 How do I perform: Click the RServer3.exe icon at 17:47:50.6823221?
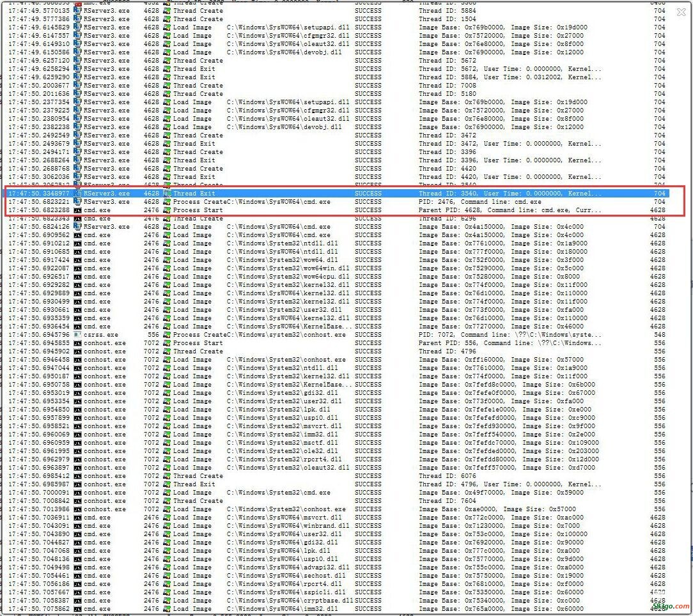click(78, 202)
